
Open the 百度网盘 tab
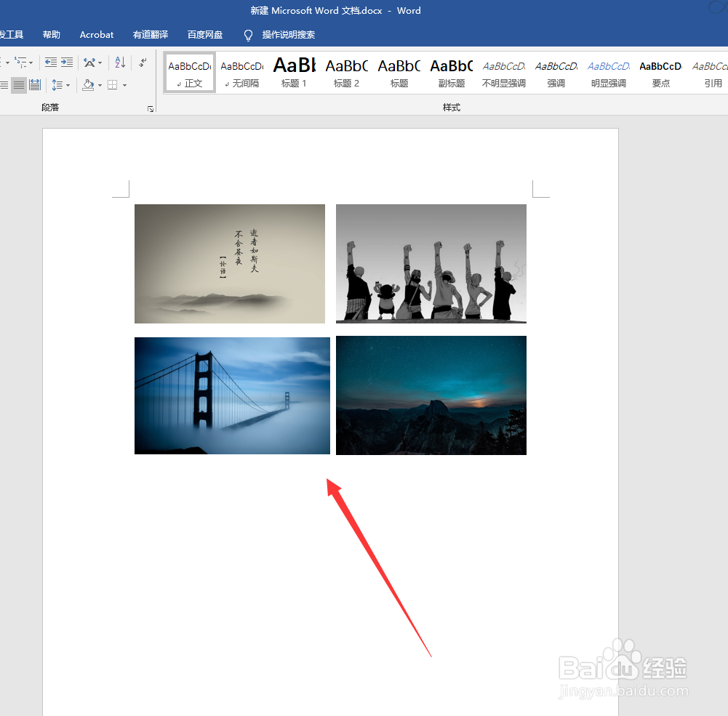pos(205,35)
